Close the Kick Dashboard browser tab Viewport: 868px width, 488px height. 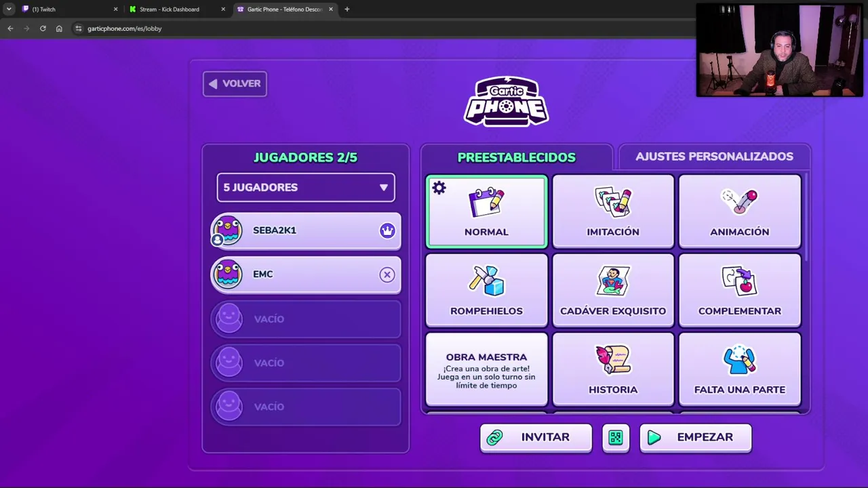point(223,9)
